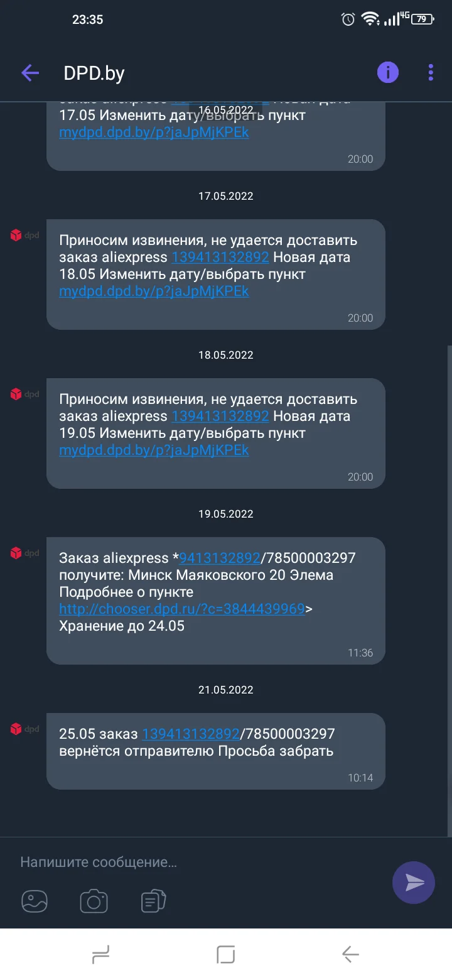Open the chat info icon
This screenshot has height=980, width=452.
click(x=388, y=73)
